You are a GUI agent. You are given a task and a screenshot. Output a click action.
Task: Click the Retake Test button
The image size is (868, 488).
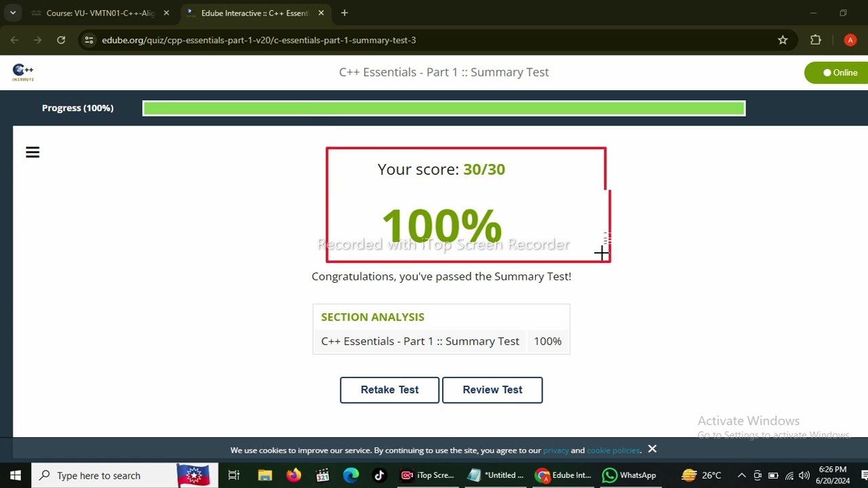coord(389,390)
